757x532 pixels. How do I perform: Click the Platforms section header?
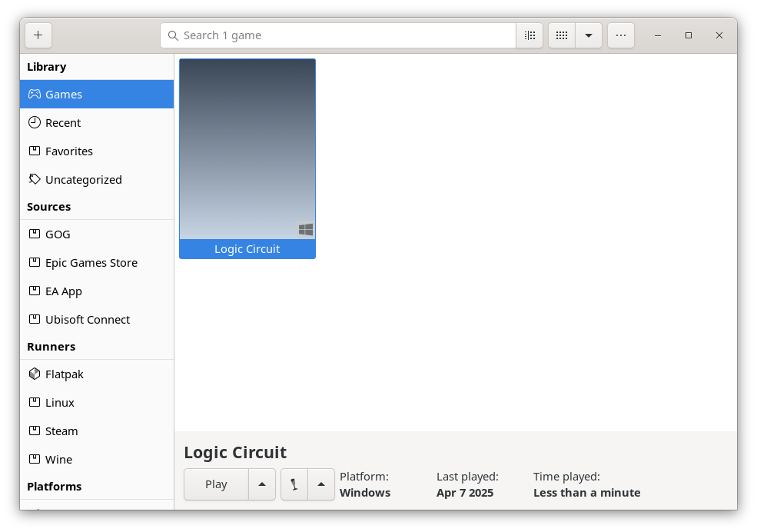[x=54, y=487]
